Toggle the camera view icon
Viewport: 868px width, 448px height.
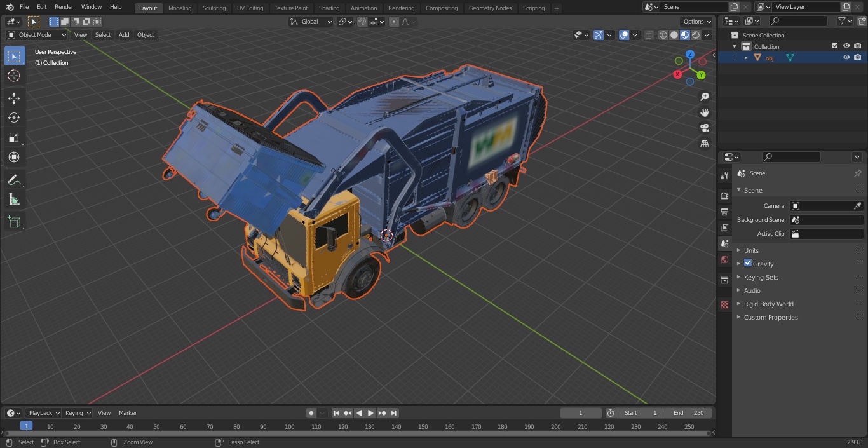click(704, 128)
